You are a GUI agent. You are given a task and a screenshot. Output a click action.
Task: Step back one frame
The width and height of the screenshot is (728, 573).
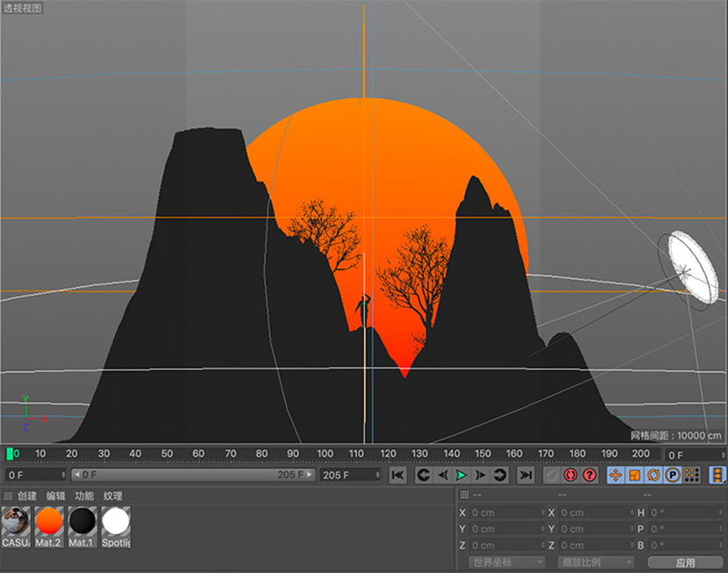tap(442, 475)
